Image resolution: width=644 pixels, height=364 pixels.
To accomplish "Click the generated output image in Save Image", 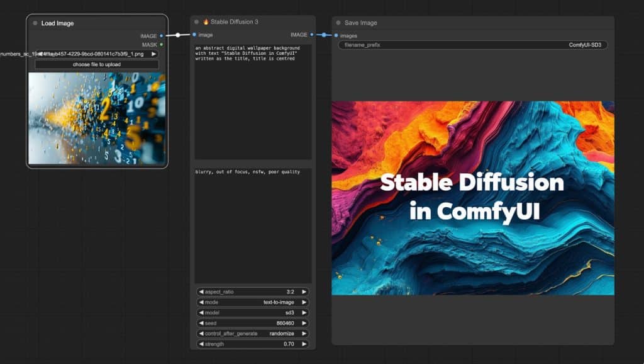I will (473, 198).
